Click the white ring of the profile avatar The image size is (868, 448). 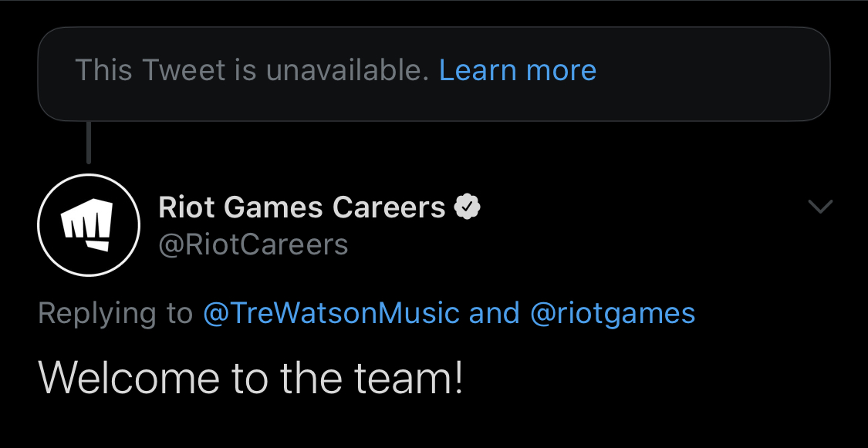coord(89,175)
